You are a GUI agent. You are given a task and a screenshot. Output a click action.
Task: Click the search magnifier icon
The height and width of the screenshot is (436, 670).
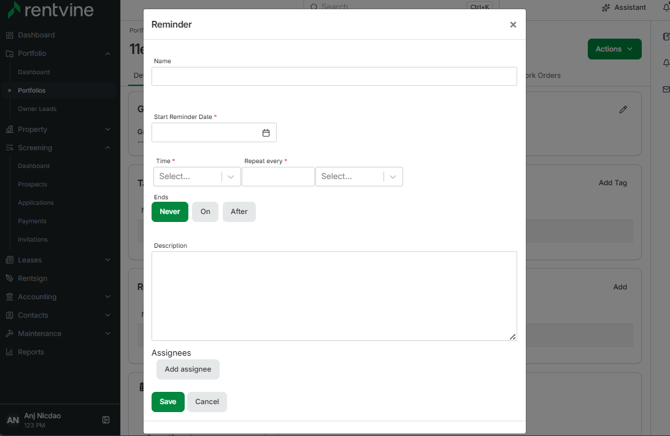pos(314,7)
